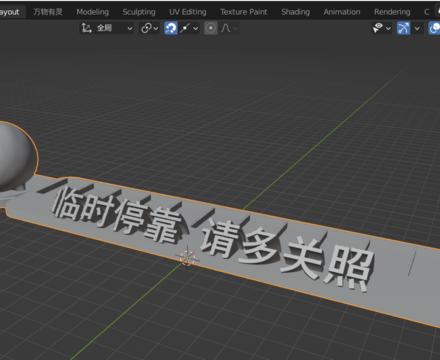440x360 pixels.
Task: Toggle proportional editing circle button
Action: [x=211, y=28]
